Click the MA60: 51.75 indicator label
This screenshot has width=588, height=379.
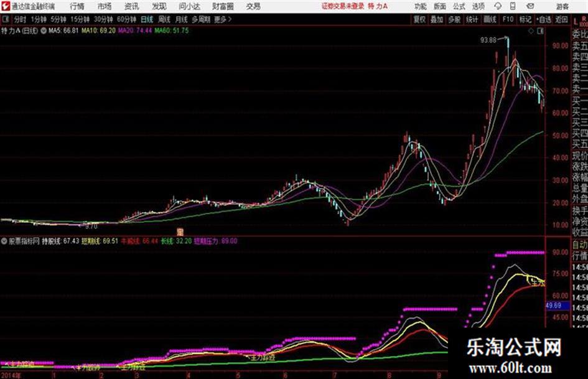tap(171, 30)
